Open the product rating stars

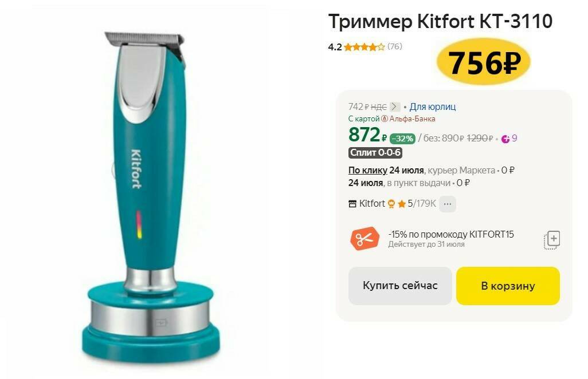click(x=364, y=47)
